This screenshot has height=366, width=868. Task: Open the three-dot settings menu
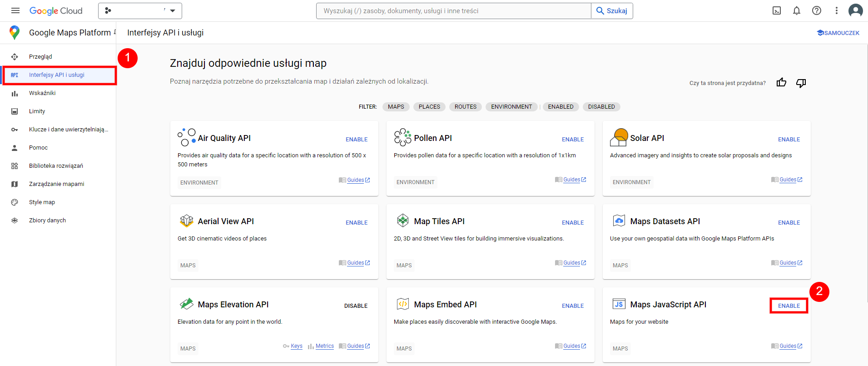point(836,10)
